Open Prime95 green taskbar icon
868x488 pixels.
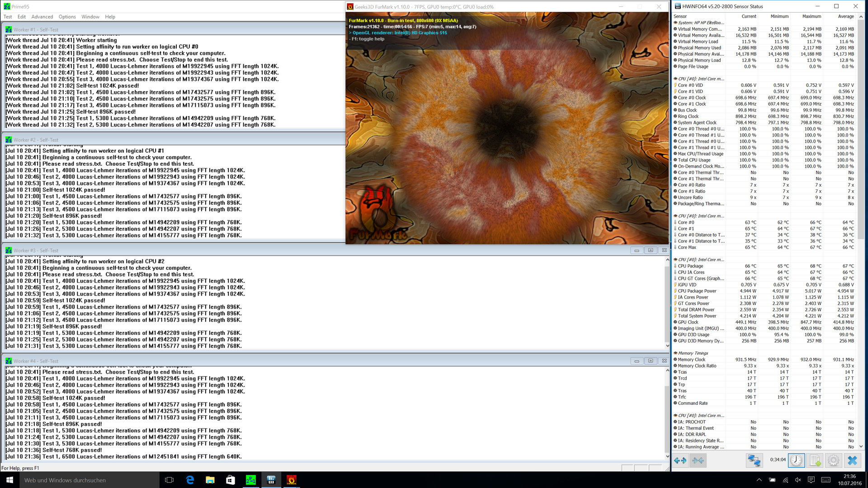tap(250, 480)
